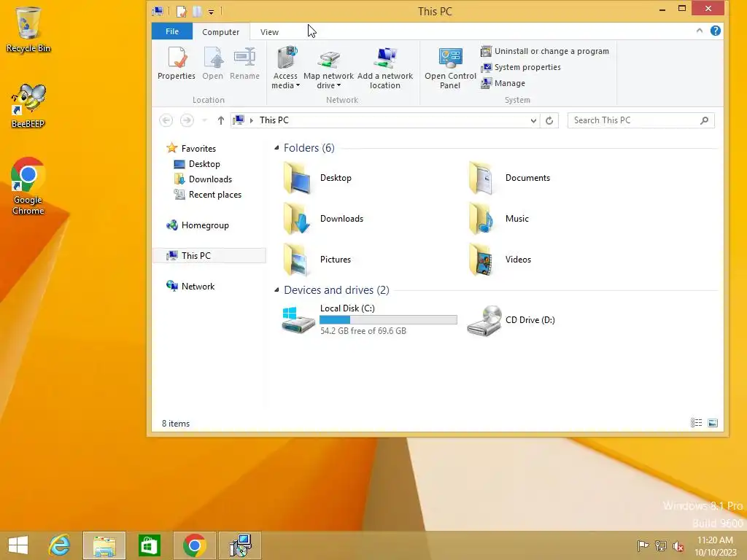Select the Downloads folder in Folders group

pyautogui.click(x=323, y=219)
